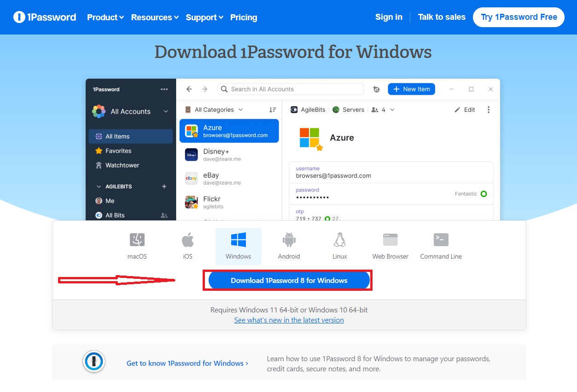Select the Disney+ item in list

229,155
